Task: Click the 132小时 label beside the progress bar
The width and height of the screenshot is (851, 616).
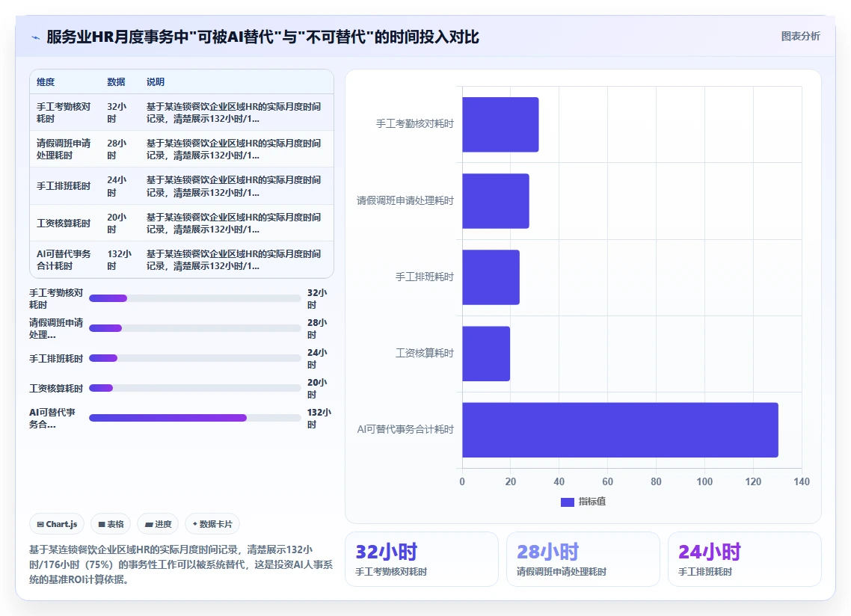Action: pos(319,418)
